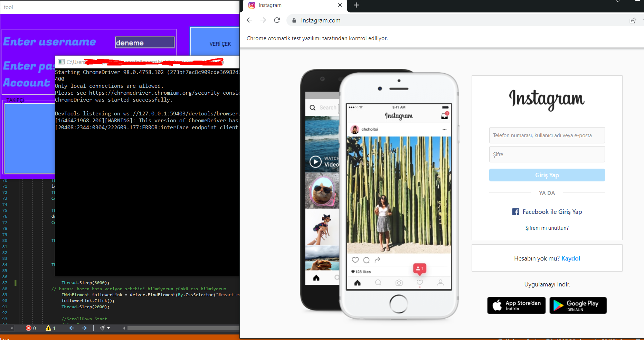
Task: Navigate backward with the blue left arrow
Action: (72, 328)
